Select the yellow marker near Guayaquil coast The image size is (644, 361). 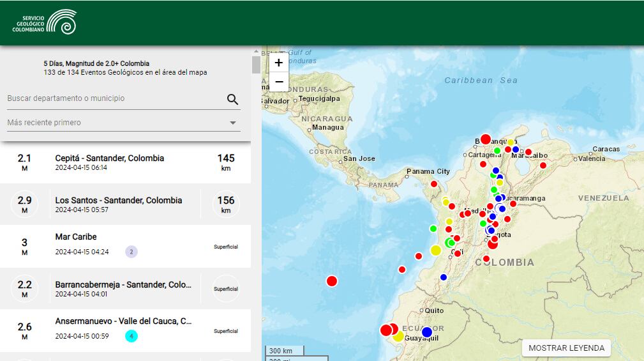point(398,336)
